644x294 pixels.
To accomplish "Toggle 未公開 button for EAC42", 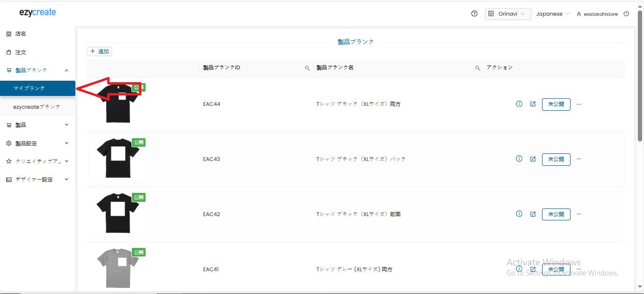I will tap(556, 214).
